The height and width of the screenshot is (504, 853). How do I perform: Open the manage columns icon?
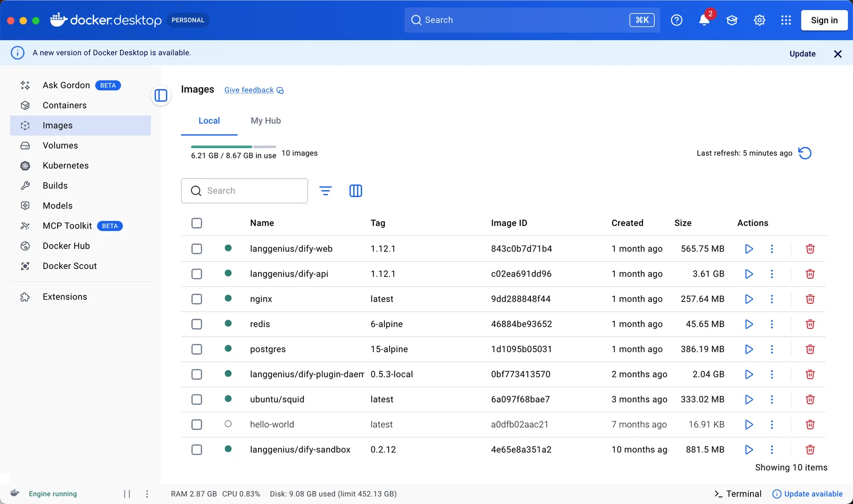pos(356,191)
